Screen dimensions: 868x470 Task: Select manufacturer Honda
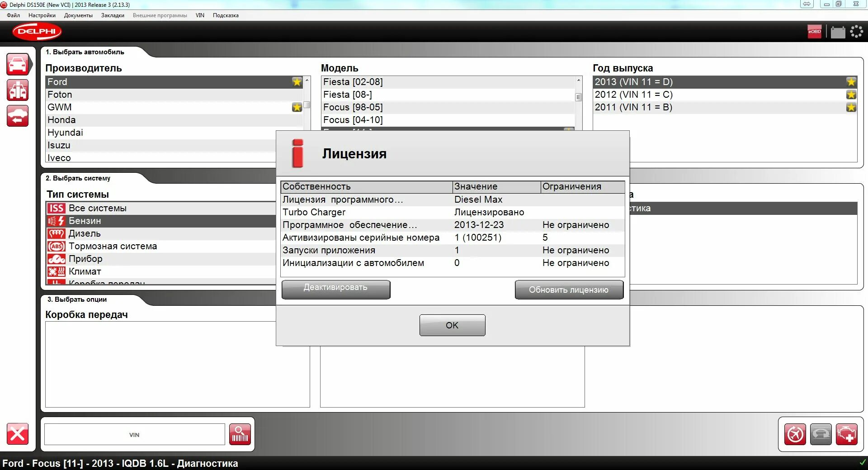point(174,120)
